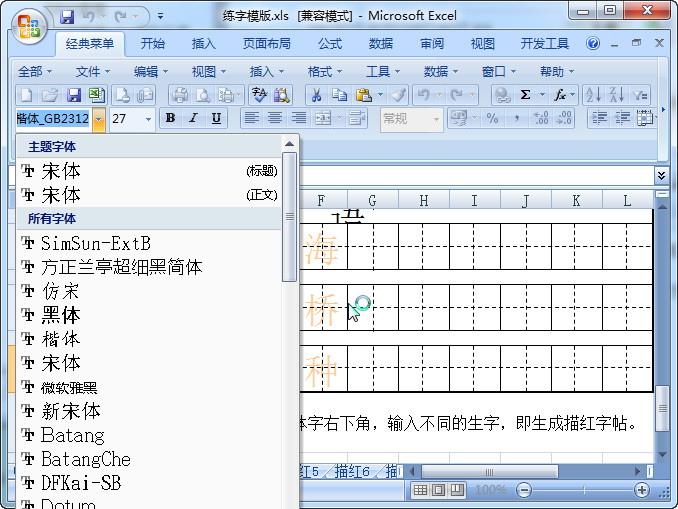Click the Sort Ascending icon
Image resolution: width=678 pixels, height=509 pixels.
(x=592, y=95)
